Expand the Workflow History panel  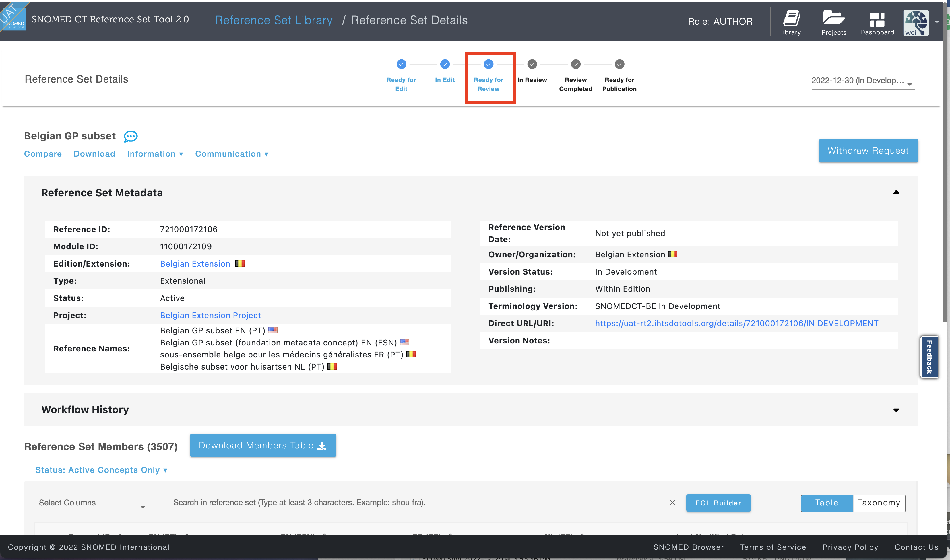[896, 410]
